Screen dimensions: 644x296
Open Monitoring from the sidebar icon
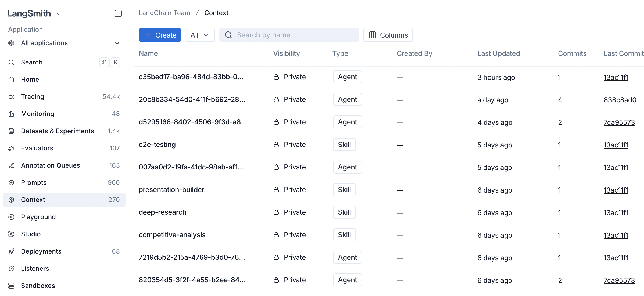[11, 114]
